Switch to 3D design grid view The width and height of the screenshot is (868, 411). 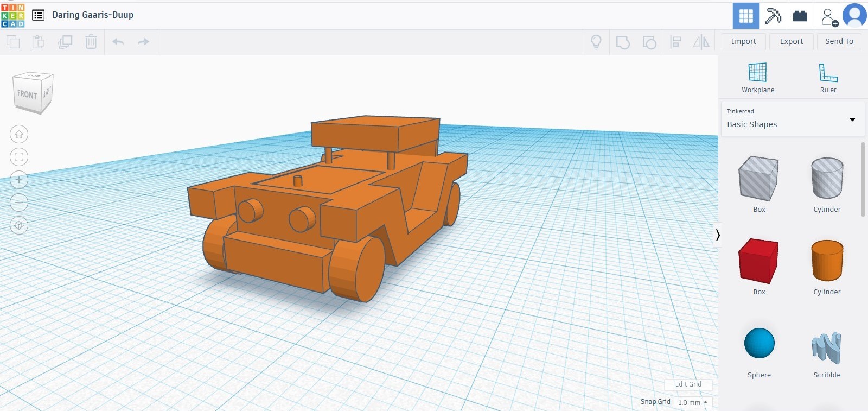746,16
